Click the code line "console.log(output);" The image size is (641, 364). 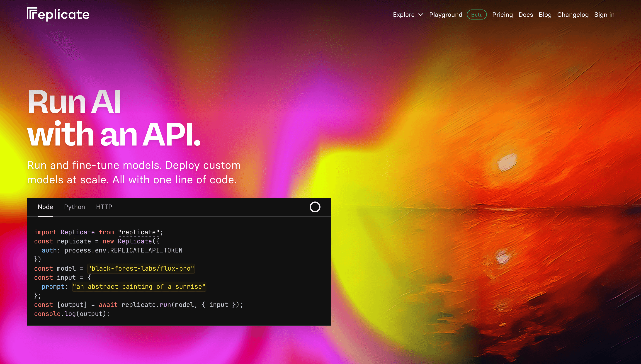(x=72, y=314)
